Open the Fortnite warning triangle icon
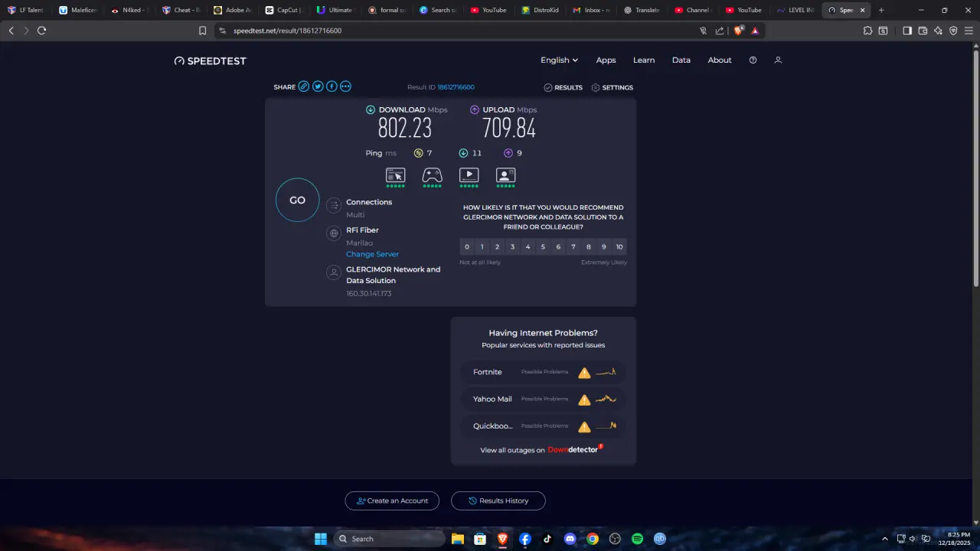This screenshot has width=980, height=551. 584,373
